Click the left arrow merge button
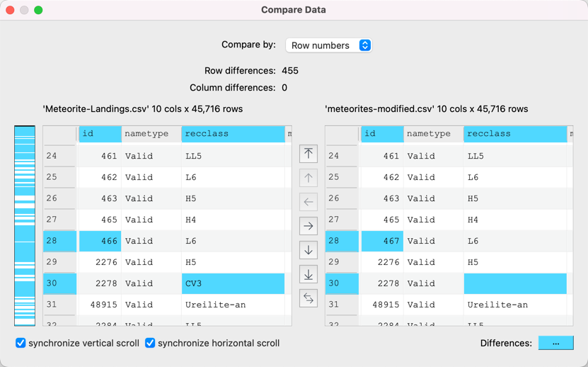This screenshot has height=367, width=588. pyautogui.click(x=309, y=202)
